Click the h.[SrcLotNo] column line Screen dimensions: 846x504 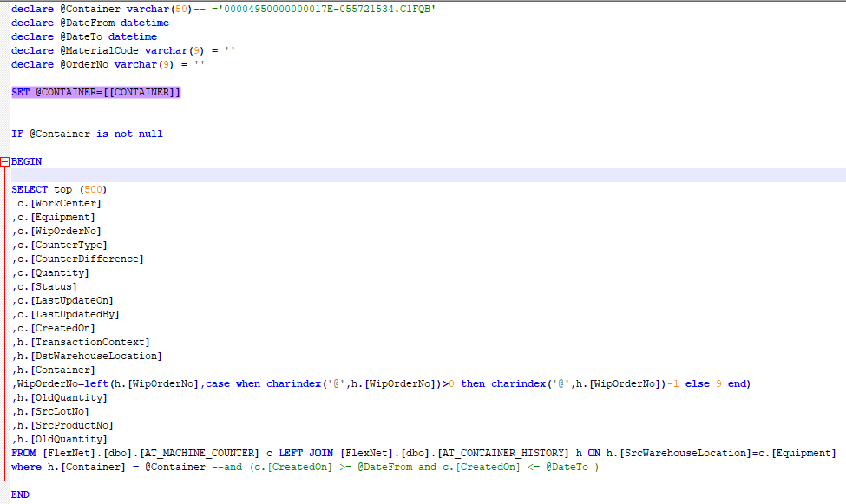50,411
